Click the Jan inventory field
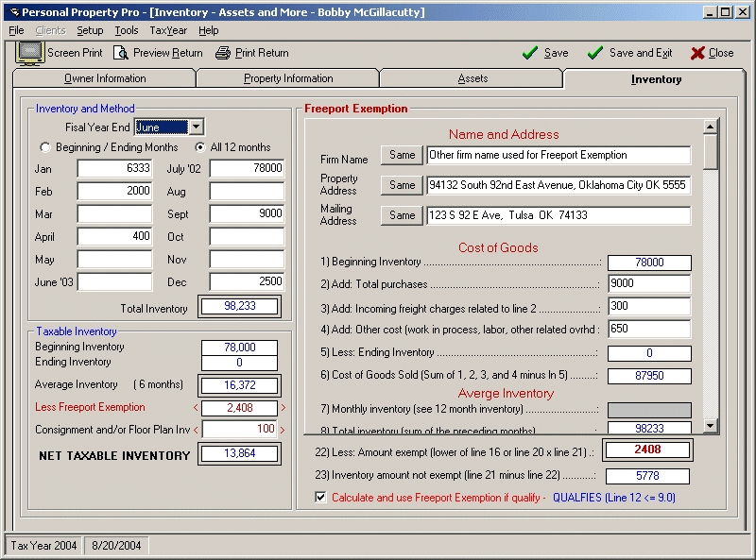Viewport: 756px width, 560px height. point(114,168)
